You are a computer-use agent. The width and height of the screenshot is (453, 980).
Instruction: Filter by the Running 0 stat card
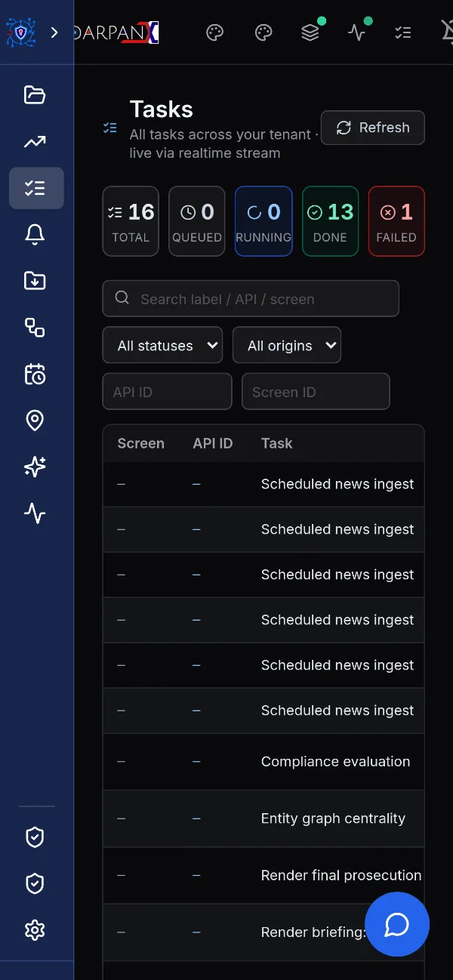coord(263,221)
